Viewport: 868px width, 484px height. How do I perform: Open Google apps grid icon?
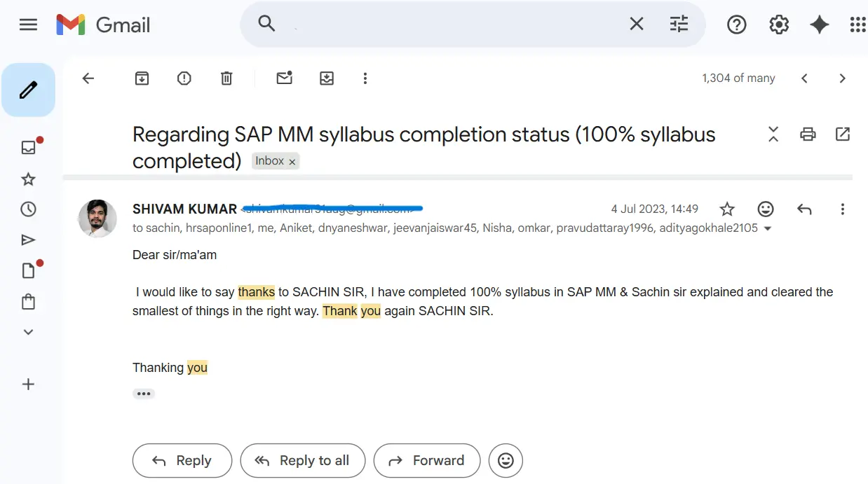858,25
